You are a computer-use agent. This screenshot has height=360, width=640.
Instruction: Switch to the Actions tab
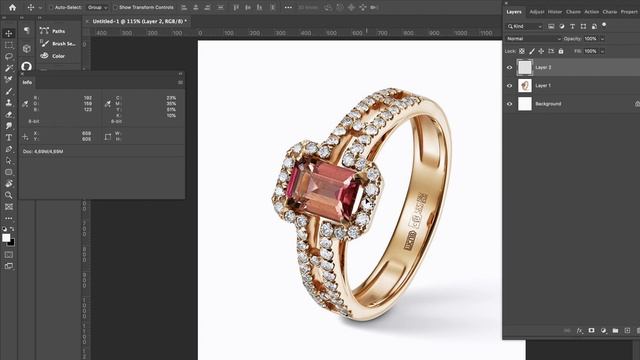[591, 12]
